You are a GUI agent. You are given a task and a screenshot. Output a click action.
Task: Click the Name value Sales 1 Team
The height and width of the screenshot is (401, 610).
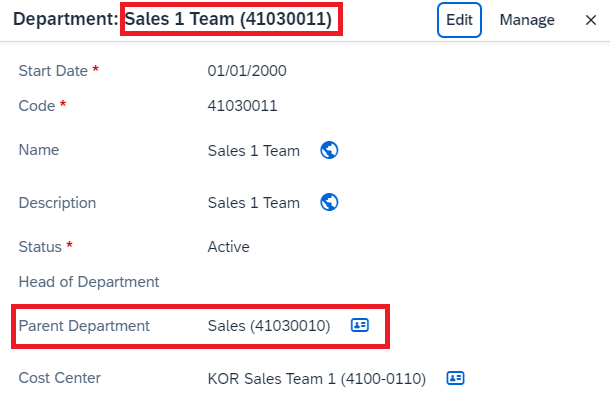tap(254, 151)
